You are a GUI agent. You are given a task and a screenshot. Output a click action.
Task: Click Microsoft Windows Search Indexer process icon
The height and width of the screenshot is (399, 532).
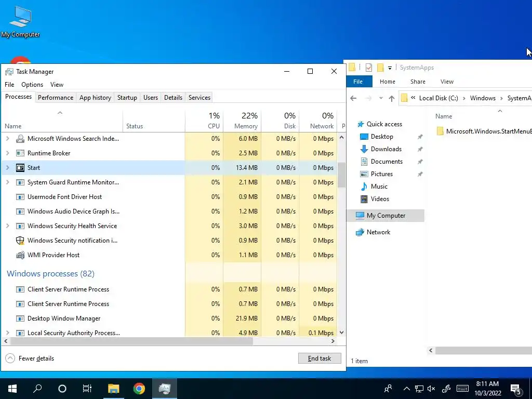[x=20, y=138]
